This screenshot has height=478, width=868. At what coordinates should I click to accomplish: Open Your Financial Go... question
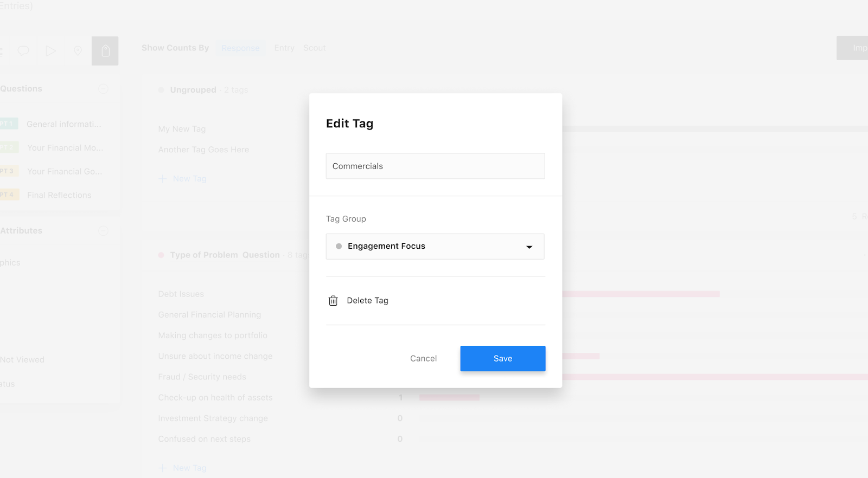pos(65,171)
